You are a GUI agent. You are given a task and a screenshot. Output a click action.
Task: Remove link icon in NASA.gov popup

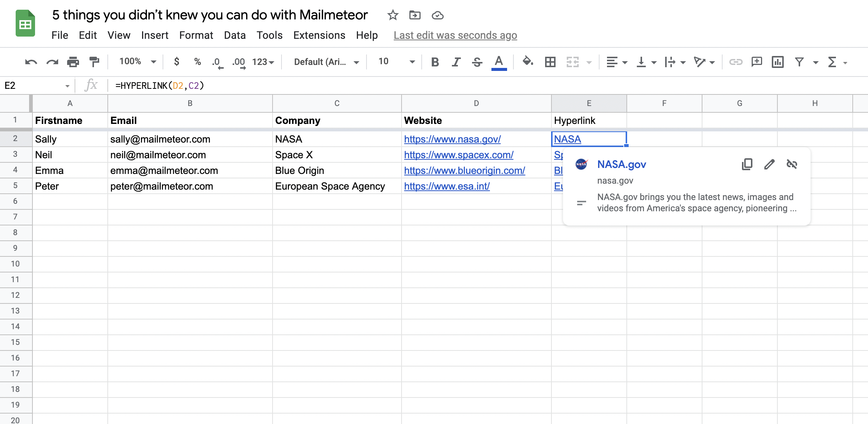792,164
